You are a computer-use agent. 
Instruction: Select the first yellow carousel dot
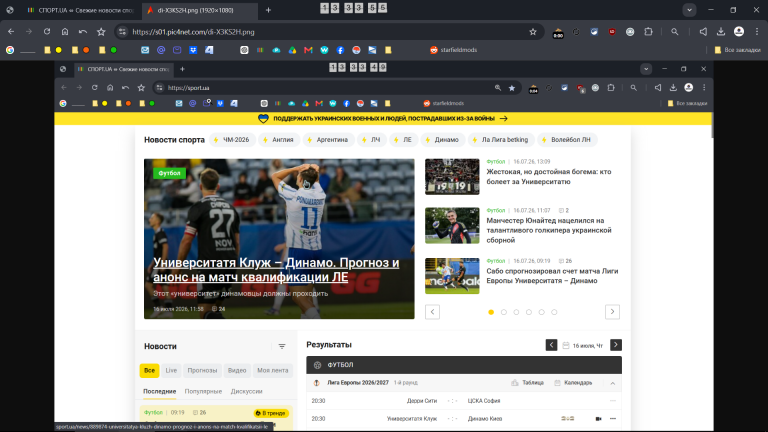[491, 312]
